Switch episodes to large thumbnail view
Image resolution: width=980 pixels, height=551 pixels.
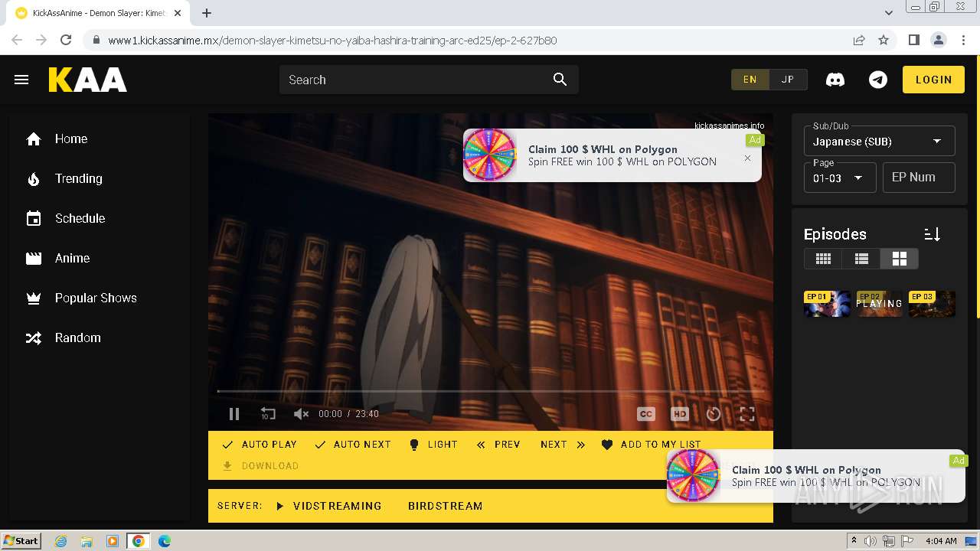pyautogui.click(x=899, y=259)
